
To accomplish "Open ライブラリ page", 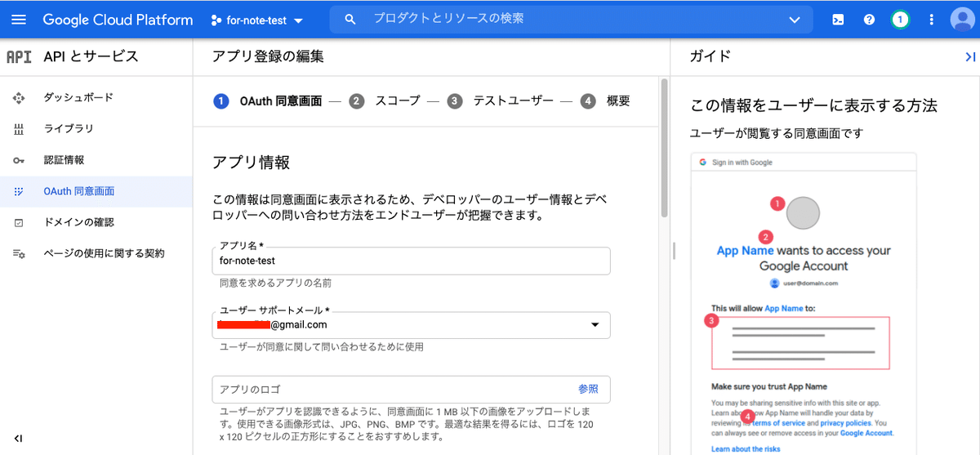I will 69,128.
